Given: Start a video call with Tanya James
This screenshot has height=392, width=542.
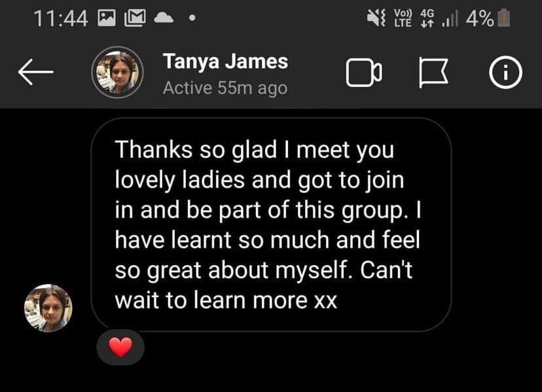Looking at the screenshot, I should tap(364, 73).
